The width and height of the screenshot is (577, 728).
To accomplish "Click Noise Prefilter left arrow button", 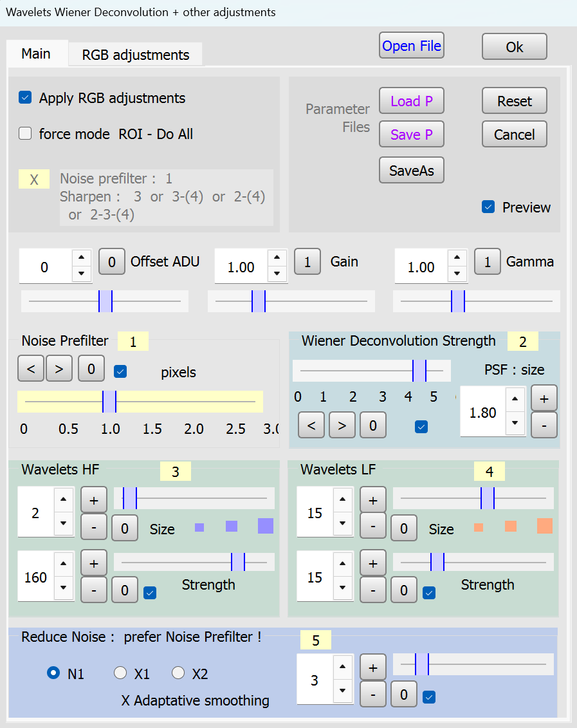I will point(31,369).
